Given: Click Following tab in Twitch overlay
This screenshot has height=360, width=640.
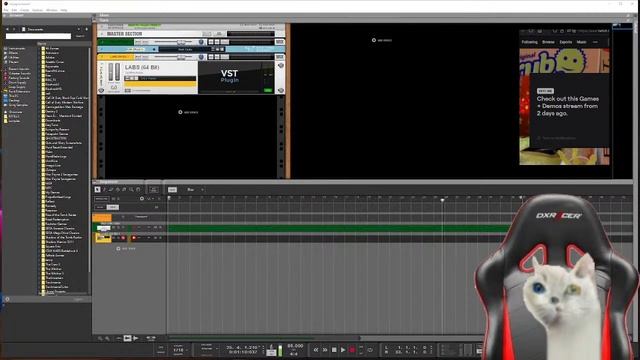Looking at the screenshot, I should click(x=530, y=42).
